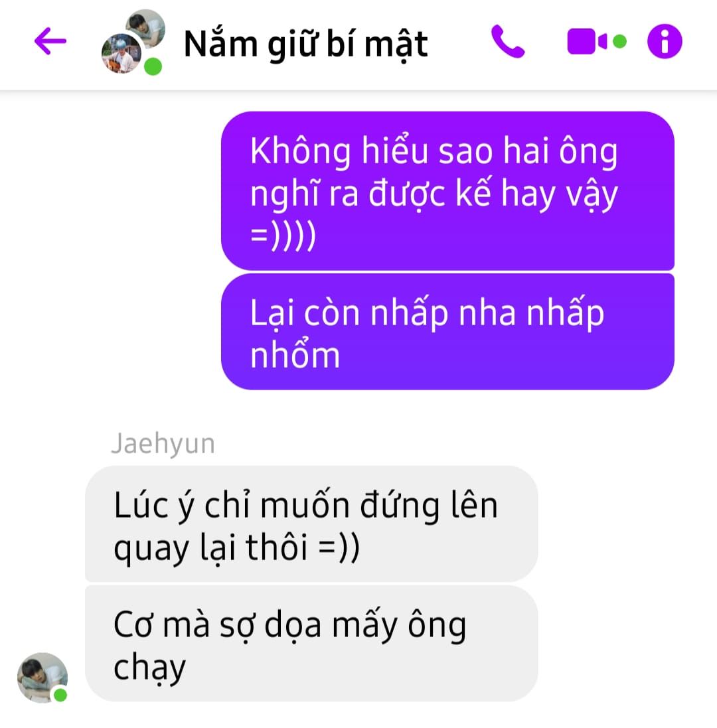The height and width of the screenshot is (728, 717).
Task: Tap the top avatar photo in the group icon
Action: click(146, 28)
